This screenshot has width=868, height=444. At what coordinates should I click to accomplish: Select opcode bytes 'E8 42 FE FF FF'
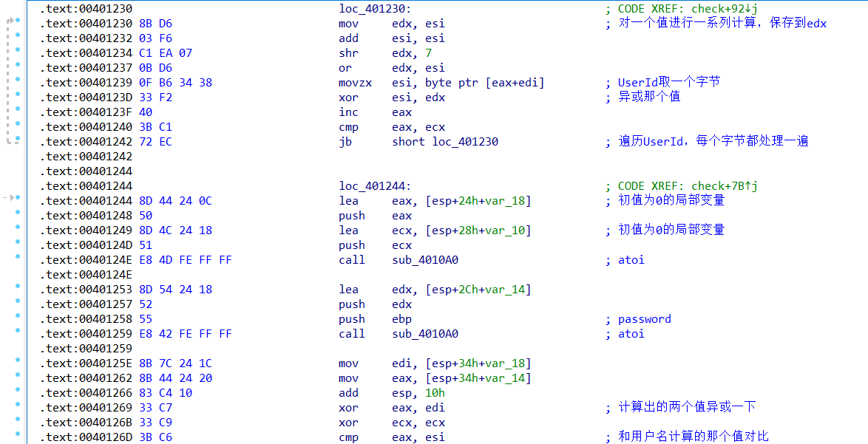186,334
